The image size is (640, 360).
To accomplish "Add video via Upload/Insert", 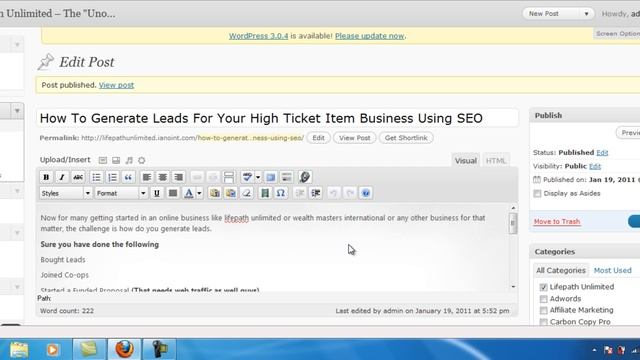I will tap(116, 160).
